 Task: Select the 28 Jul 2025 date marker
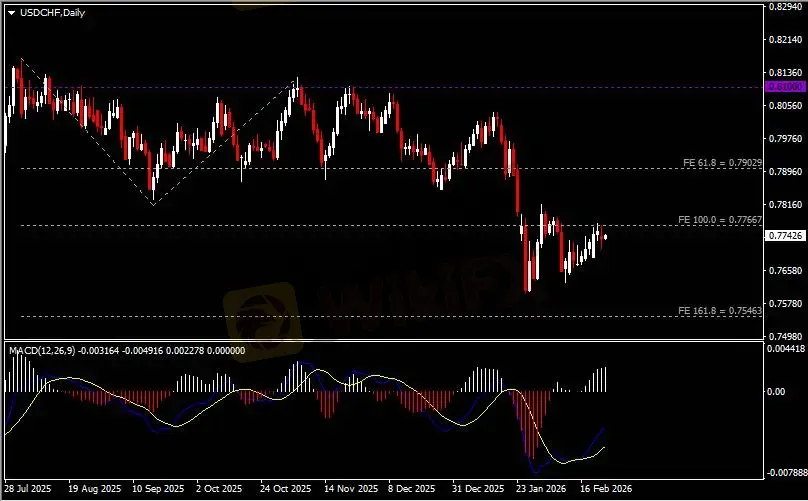pyautogui.click(x=29, y=490)
